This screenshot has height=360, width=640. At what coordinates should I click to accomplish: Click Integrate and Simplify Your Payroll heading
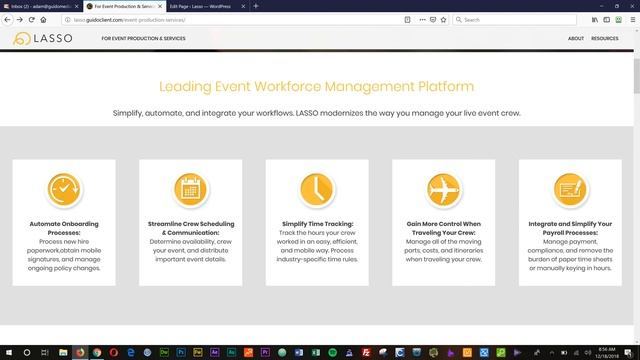pos(570,228)
